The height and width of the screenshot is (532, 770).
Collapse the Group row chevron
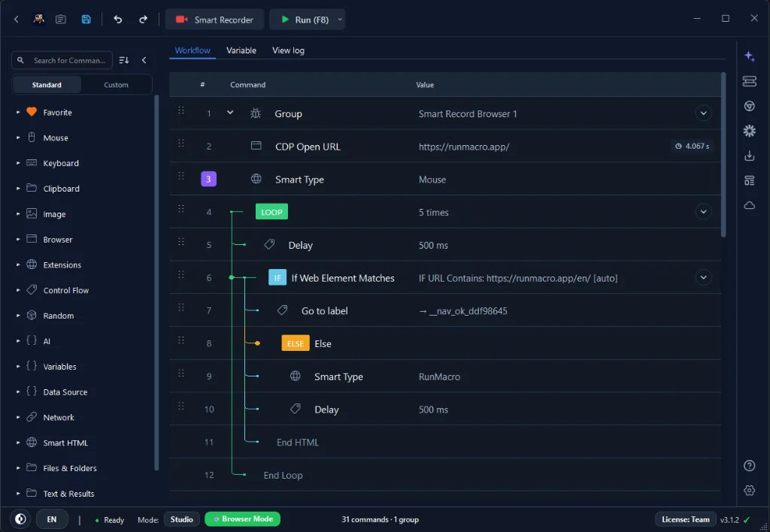coord(230,113)
